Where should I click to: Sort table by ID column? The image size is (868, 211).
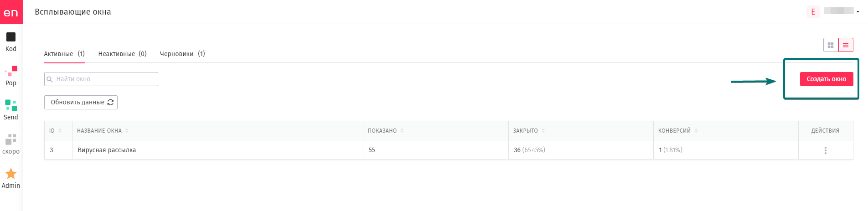coord(60,131)
